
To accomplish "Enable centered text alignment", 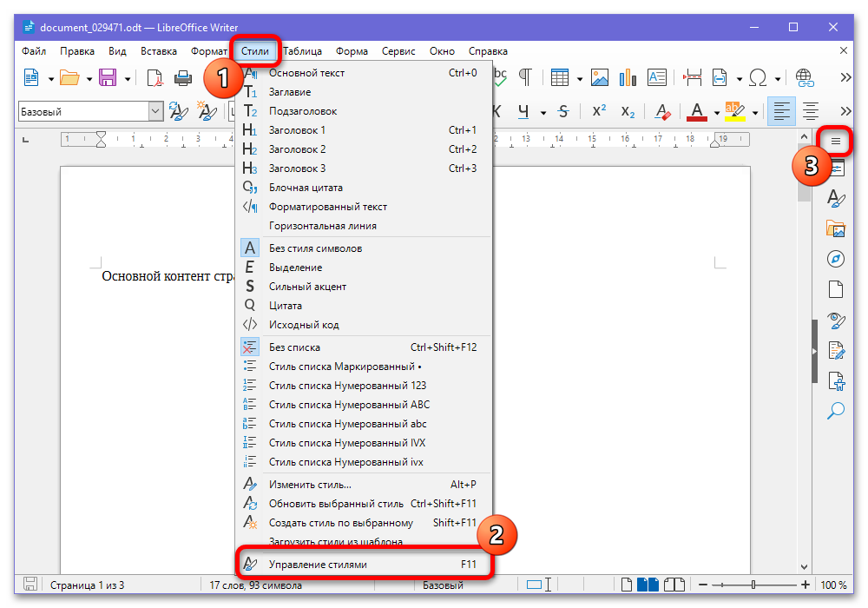I will [811, 111].
